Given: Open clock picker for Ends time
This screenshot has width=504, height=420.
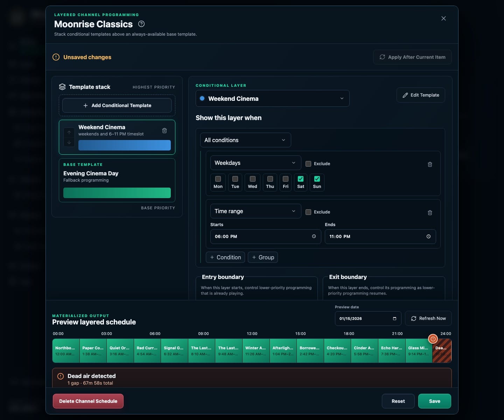Looking at the screenshot, I should coord(428,236).
